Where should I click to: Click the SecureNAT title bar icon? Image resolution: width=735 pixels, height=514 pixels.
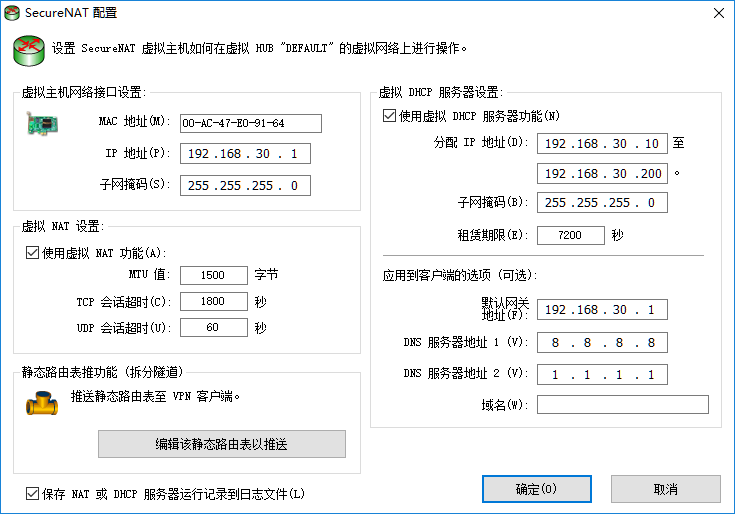tap(12, 13)
